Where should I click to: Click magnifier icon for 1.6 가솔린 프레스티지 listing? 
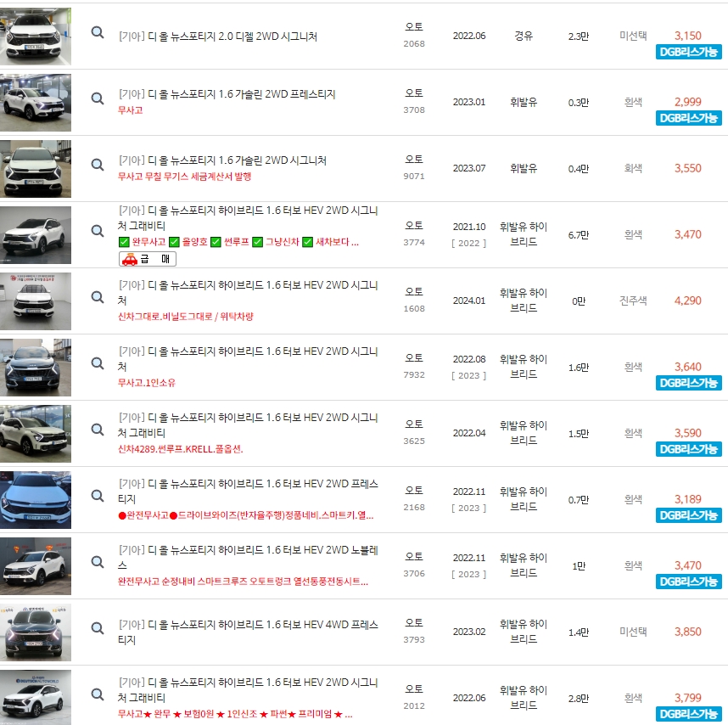point(97,98)
